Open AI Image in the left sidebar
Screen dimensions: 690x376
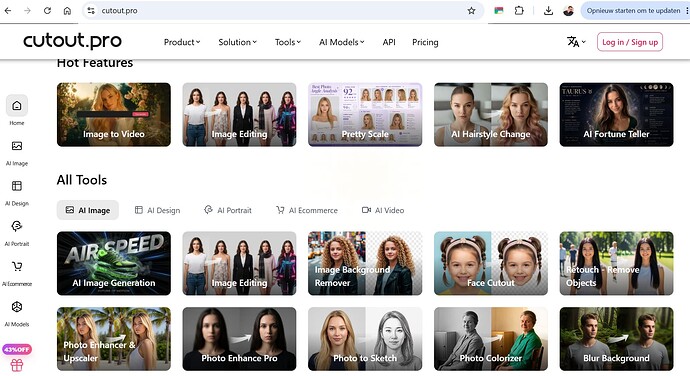tap(17, 153)
